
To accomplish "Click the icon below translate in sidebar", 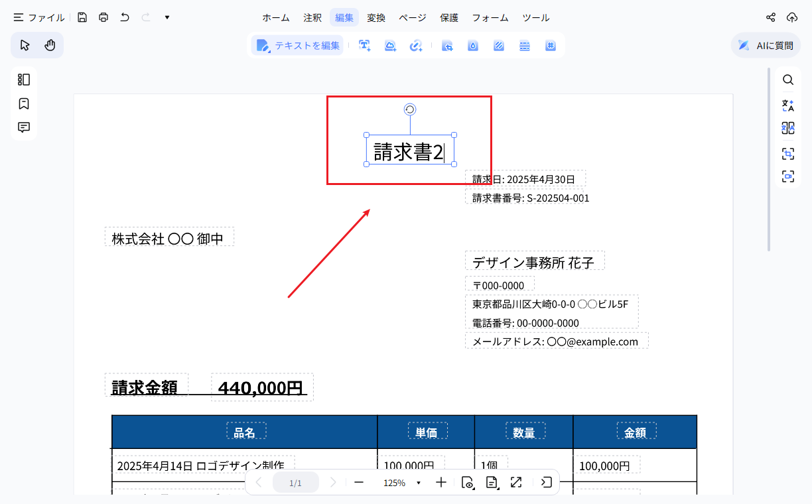I will click(x=788, y=128).
